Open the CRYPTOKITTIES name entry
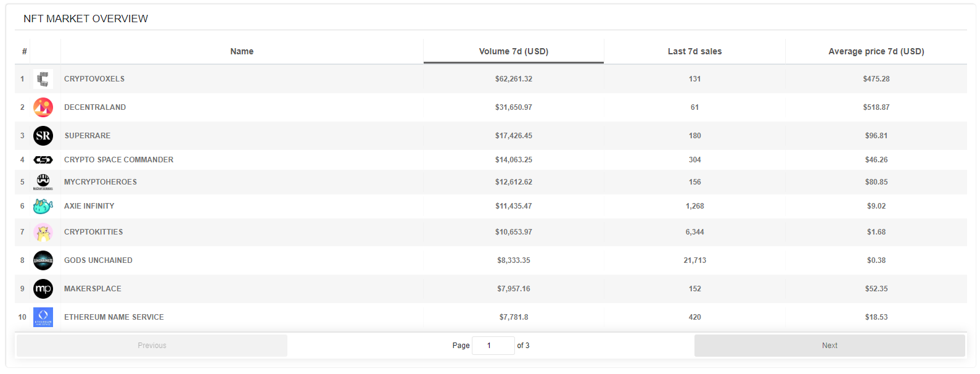The image size is (980, 374). pyautogui.click(x=94, y=232)
